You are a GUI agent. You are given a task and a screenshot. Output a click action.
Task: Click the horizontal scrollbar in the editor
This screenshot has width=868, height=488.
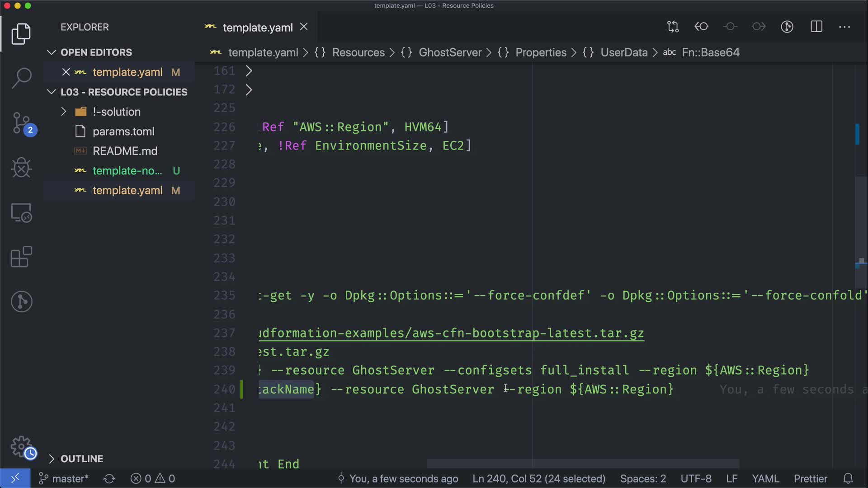(582, 464)
